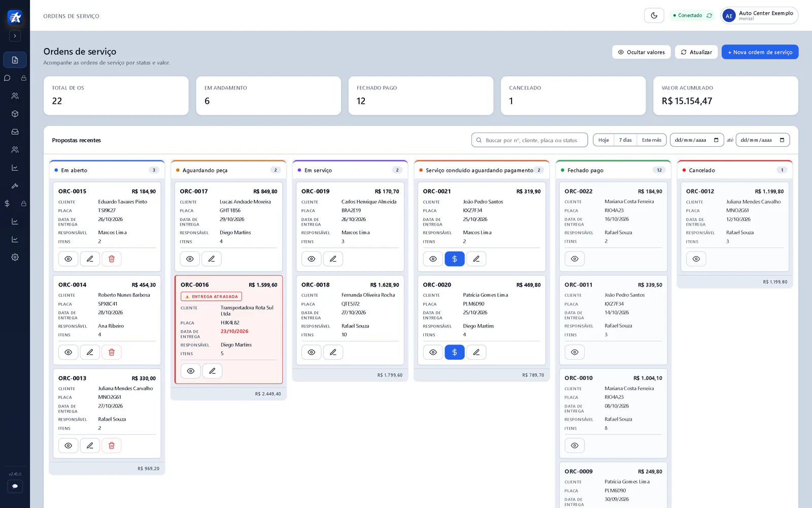Viewport: 812px width, 508px height.
Task: Edit order ORC-0017 using pencil icon
Action: click(x=212, y=259)
